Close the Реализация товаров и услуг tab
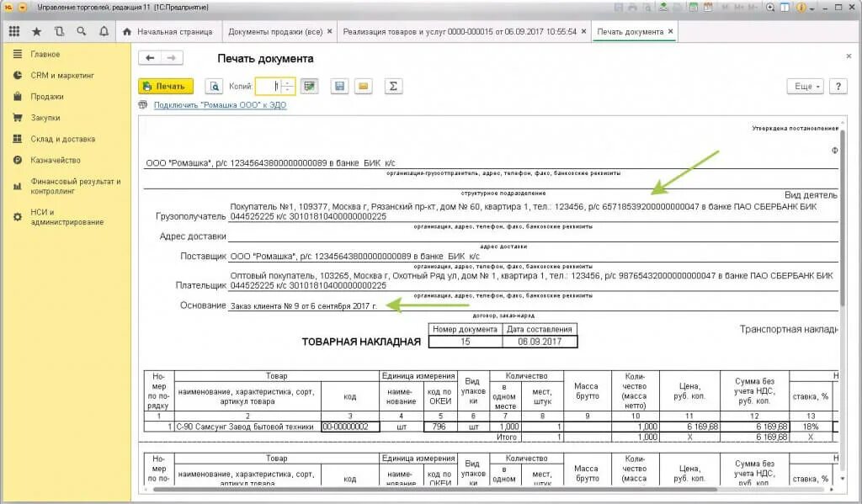Viewport: 862px width, 504px height. (x=583, y=31)
